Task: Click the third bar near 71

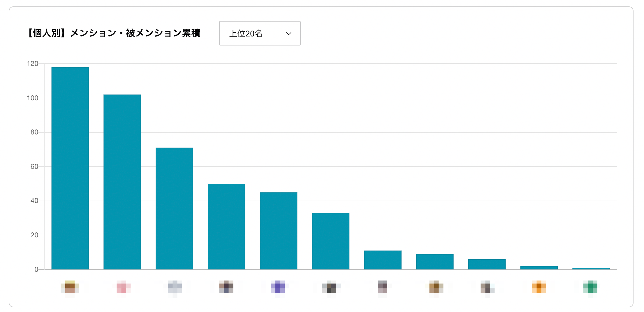Action: click(x=174, y=208)
